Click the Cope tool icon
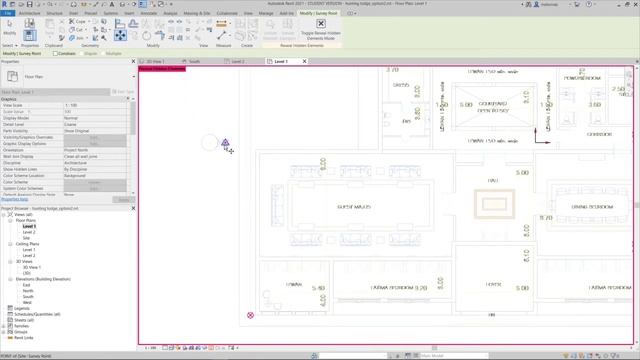The height and width of the screenshot is (360, 640). [x=72, y=21]
